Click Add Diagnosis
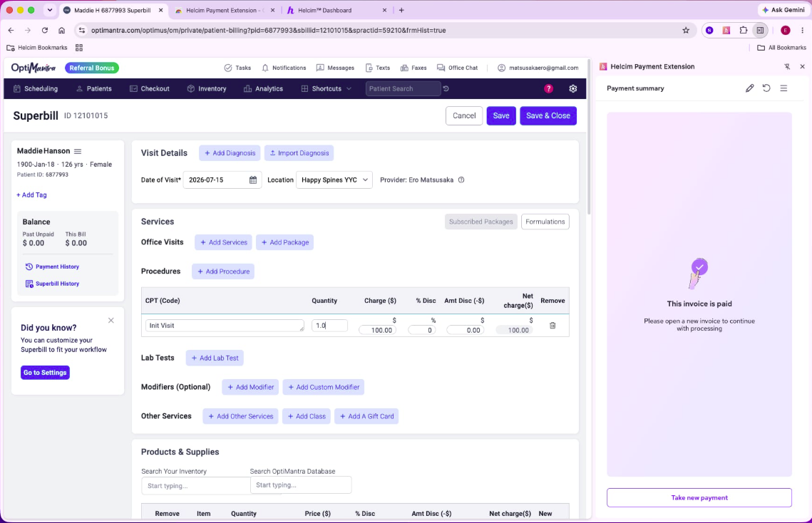The height and width of the screenshot is (523, 812). [230, 152]
